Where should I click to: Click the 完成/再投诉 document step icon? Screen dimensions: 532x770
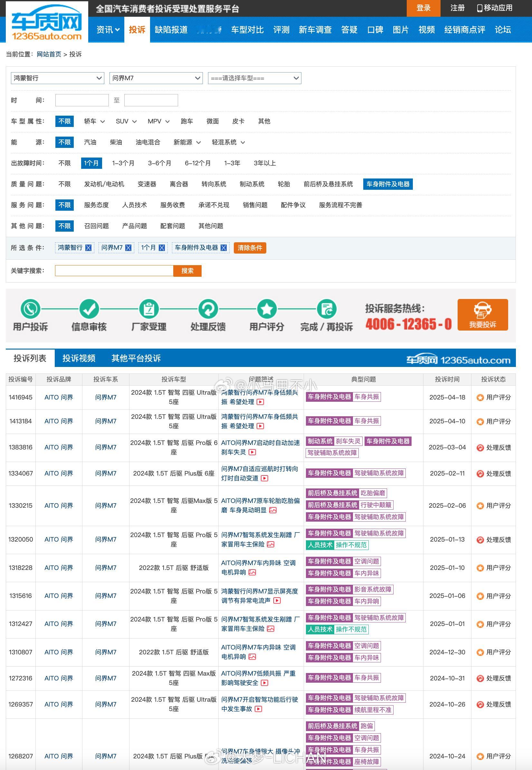pos(326,309)
